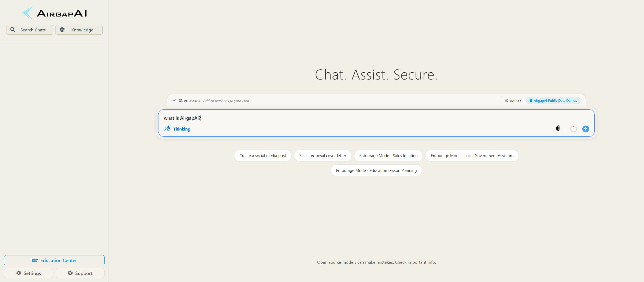This screenshot has width=644, height=282.
Task: Select Entourage Mode - Education Lesson Planning
Action: [x=376, y=171]
